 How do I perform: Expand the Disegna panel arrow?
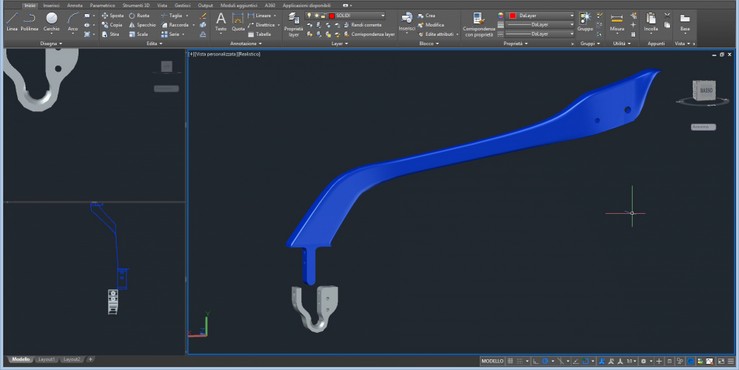coord(51,43)
